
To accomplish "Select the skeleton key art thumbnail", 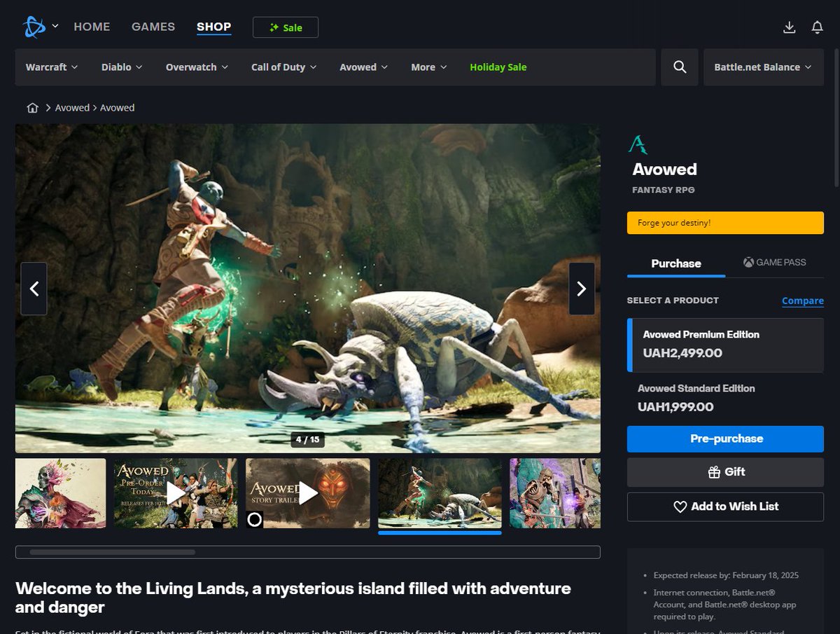I will coord(61,493).
